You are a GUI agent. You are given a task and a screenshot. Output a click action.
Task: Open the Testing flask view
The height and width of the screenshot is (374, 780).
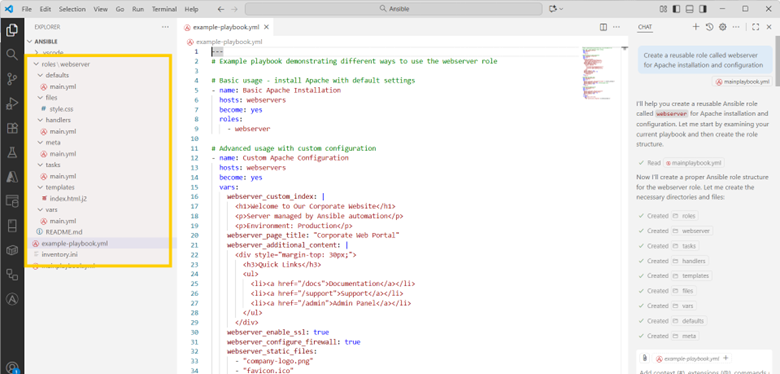12,153
